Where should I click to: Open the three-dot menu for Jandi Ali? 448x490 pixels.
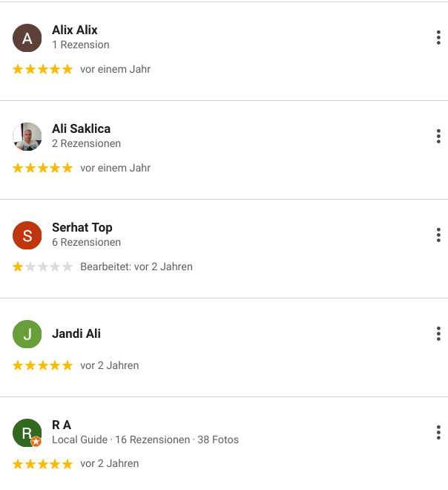click(x=438, y=333)
